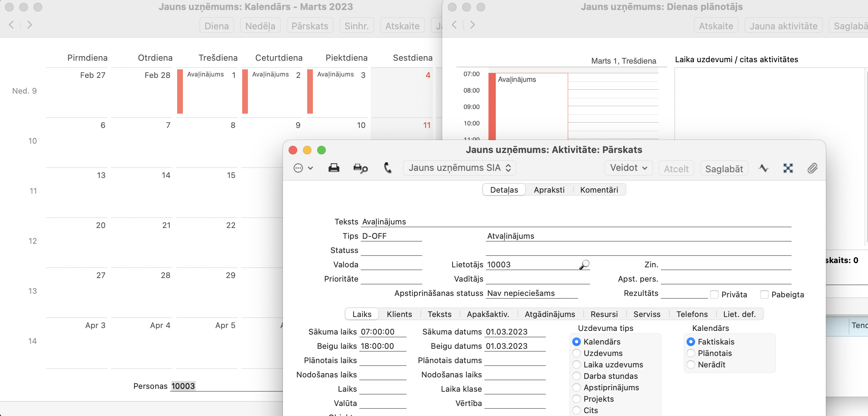Viewport: 868px width, 416px height.
Task: Click the Sākuma laiks input field
Action: [x=383, y=332]
